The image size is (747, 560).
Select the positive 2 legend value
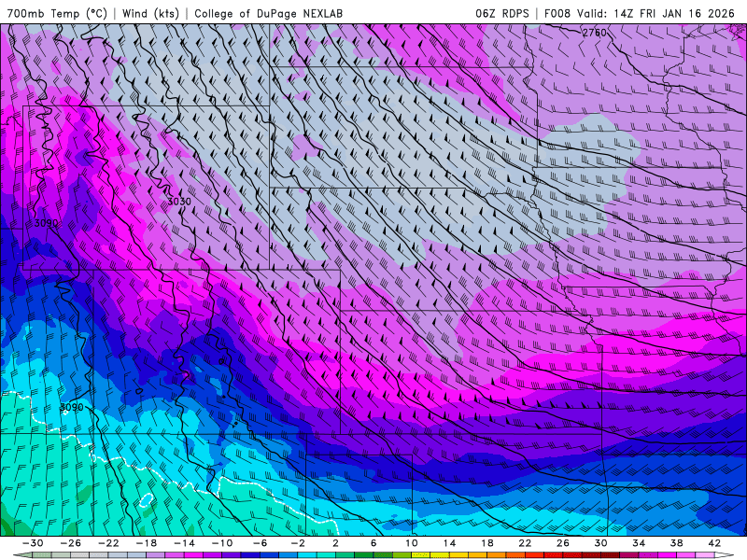[x=335, y=543]
